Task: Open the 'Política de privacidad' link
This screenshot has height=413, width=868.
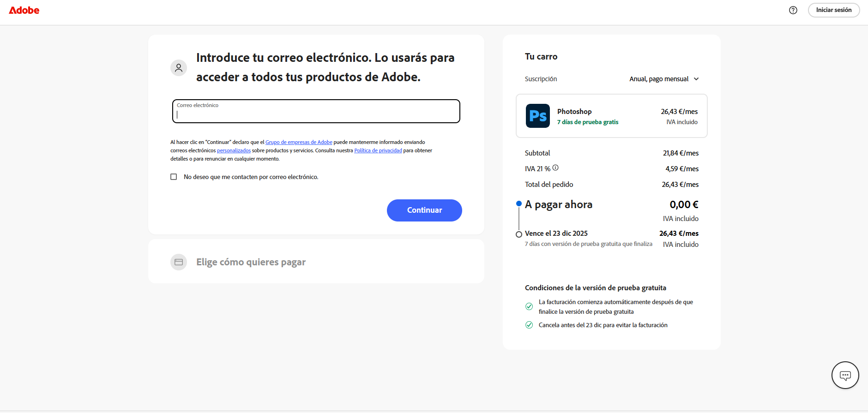Action: [378, 150]
